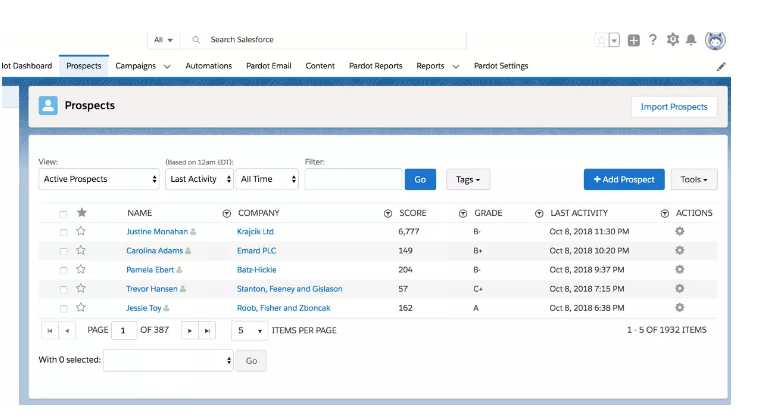Check the Trevor Hansen row checkbox
Viewport: 757px width, 418px height.
click(63, 289)
